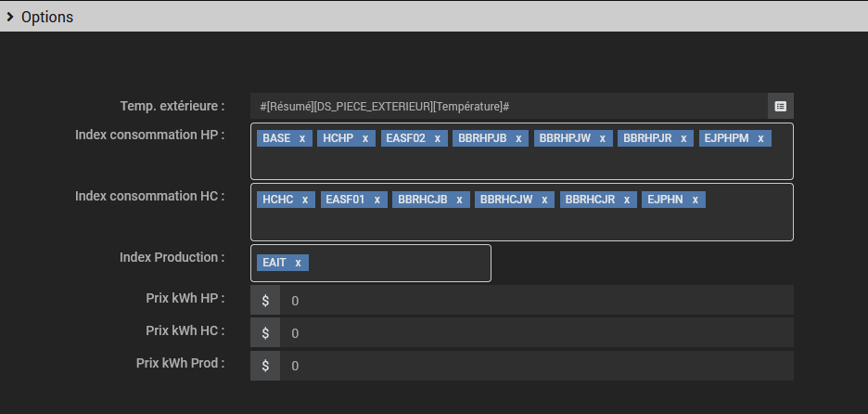Click the Temp. extérieure input field
This screenshot has width=868, height=414.
[508, 106]
